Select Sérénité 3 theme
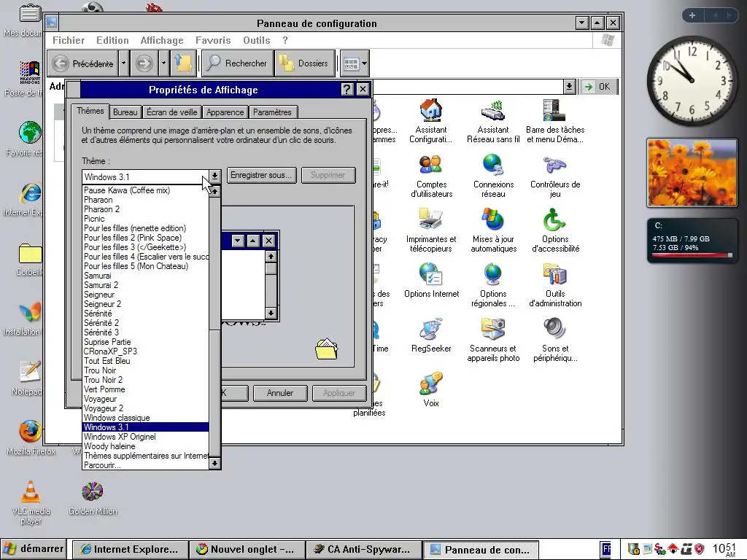747x560 pixels. [x=145, y=332]
